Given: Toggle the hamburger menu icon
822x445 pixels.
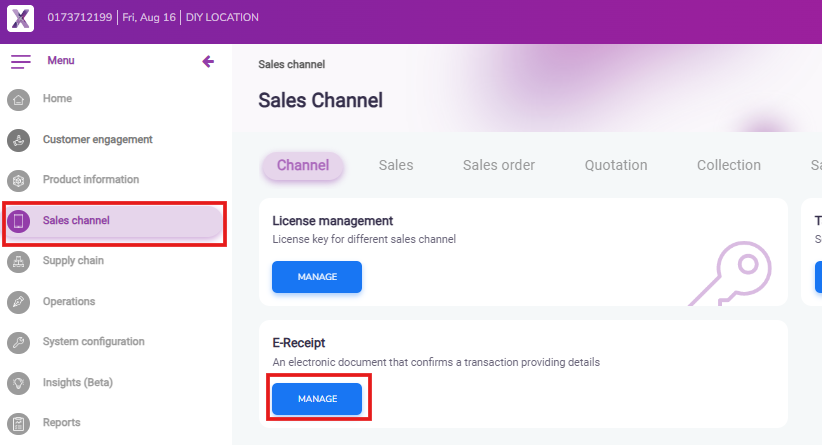Looking at the screenshot, I should 21,62.
